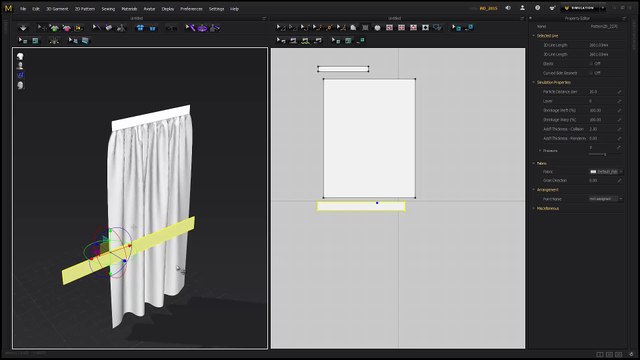Click the white fabric color swatch
The image size is (640, 360).
click(593, 172)
